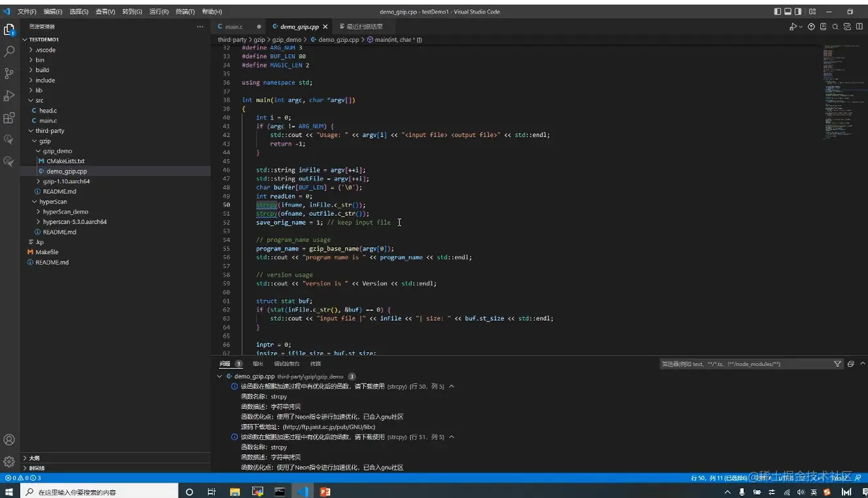Click the Run or Debug play icon

(792, 27)
